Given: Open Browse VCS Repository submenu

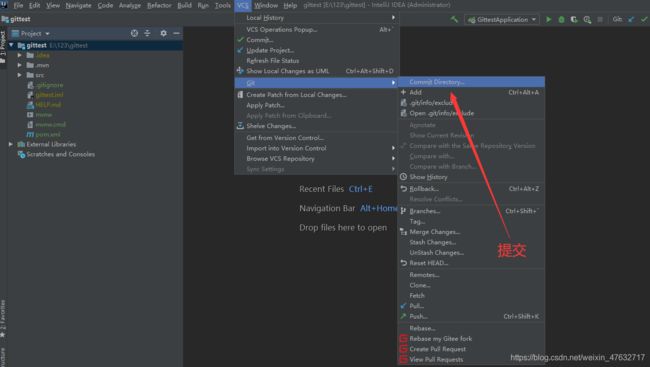Looking at the screenshot, I should click(317, 158).
